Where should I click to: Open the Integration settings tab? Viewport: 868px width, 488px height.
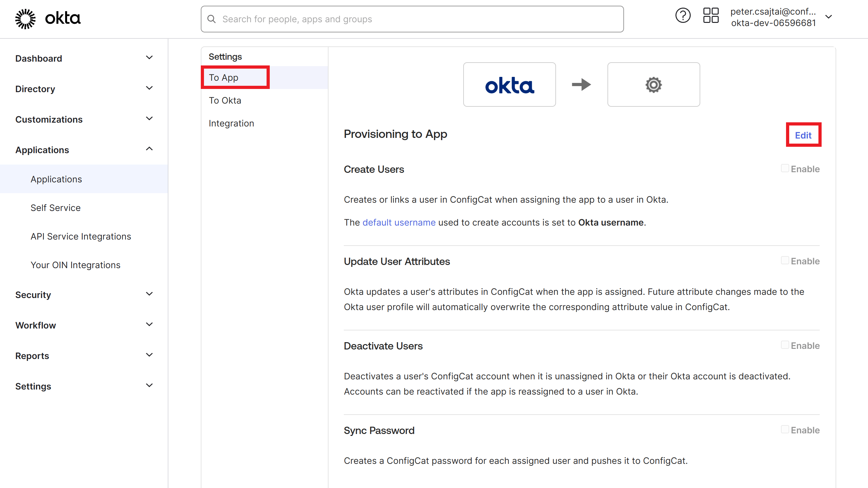(x=231, y=123)
